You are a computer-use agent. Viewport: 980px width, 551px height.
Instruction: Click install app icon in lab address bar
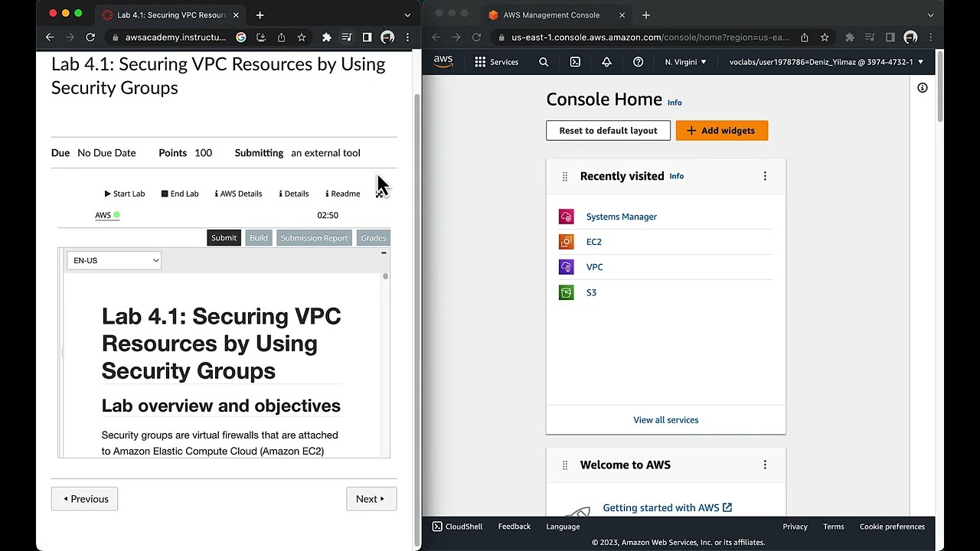(261, 37)
